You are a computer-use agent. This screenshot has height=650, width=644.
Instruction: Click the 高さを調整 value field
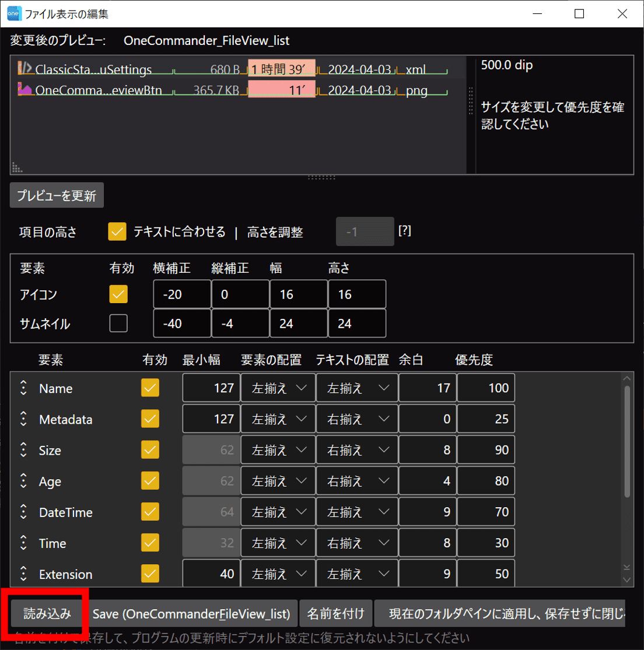pos(365,231)
